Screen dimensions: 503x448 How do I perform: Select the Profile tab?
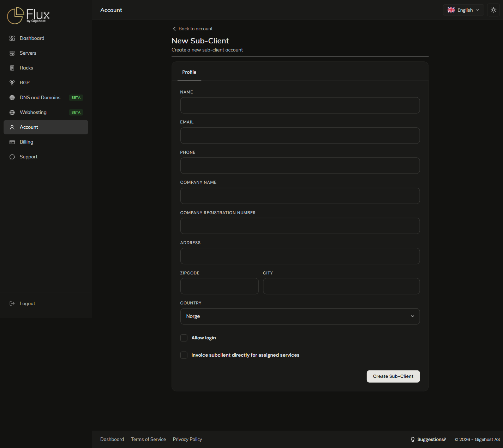pyautogui.click(x=189, y=72)
